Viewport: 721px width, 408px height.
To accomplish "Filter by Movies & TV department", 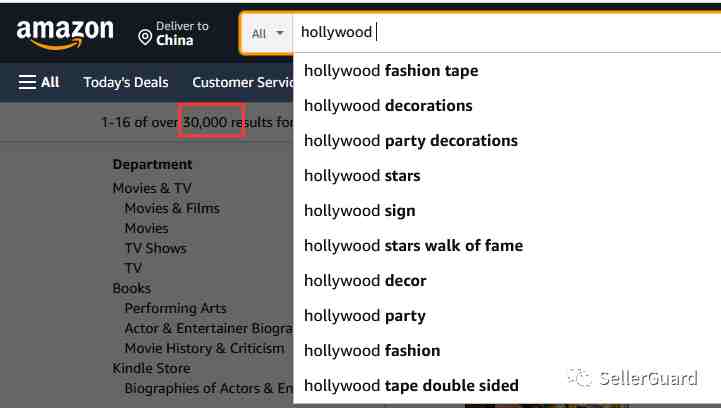I will [x=152, y=188].
